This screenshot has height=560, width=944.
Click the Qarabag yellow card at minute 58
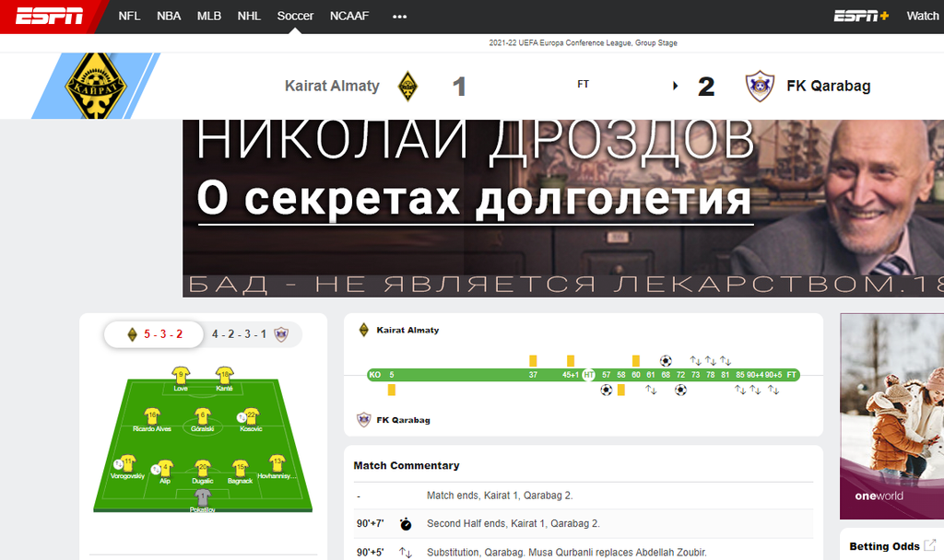click(x=621, y=390)
